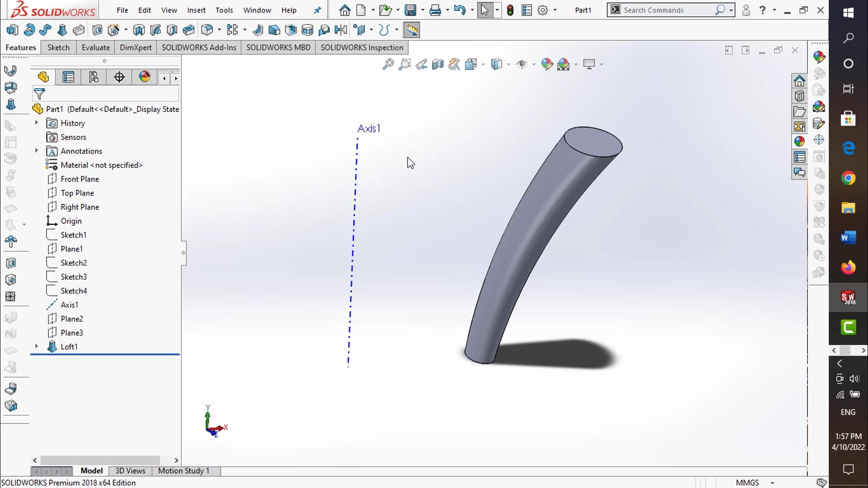Click the Swept Boss/Base tool icon

[45, 30]
